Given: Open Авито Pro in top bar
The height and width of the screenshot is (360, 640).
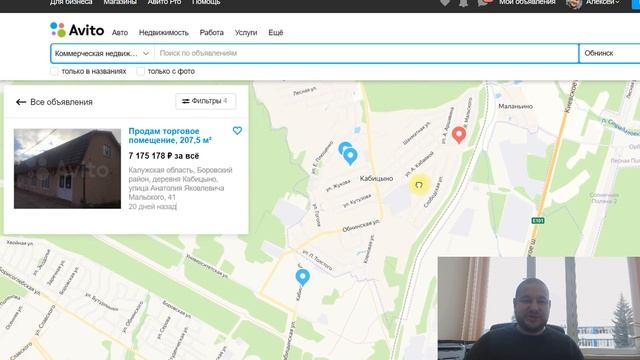Looking at the screenshot, I should 164,2.
